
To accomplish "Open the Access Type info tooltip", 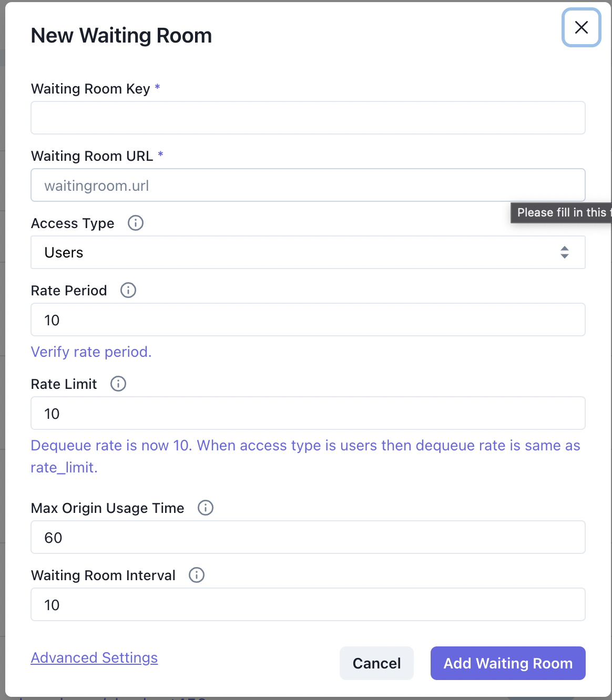I will [135, 223].
